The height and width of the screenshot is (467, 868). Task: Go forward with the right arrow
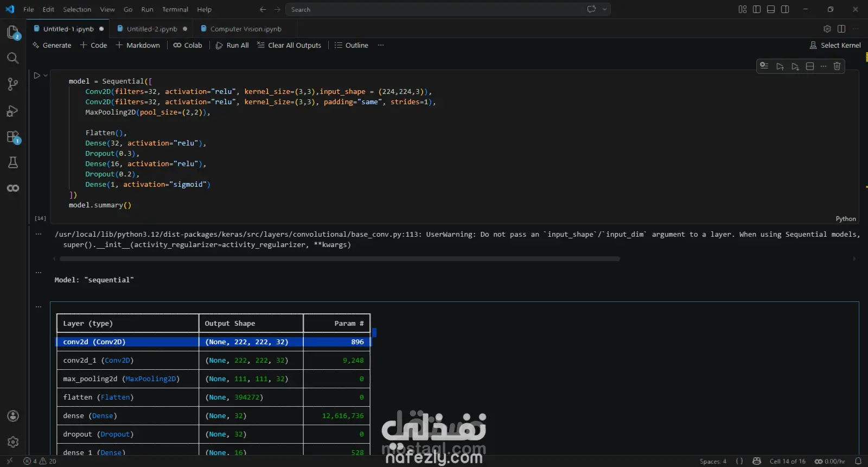277,9
